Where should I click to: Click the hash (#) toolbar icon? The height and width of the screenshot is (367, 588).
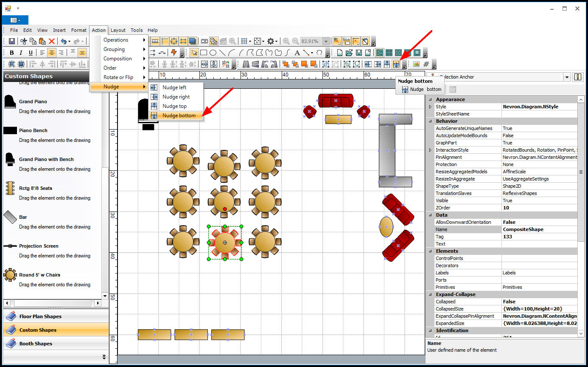tap(426, 64)
